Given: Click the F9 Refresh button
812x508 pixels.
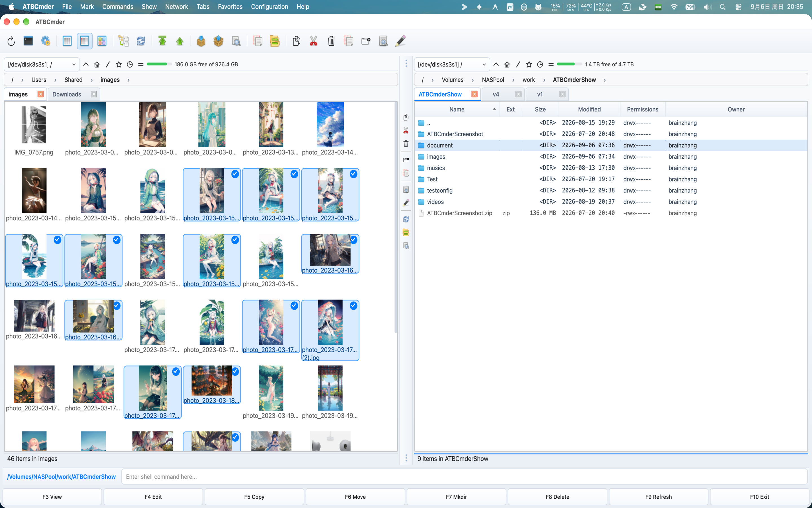Looking at the screenshot, I should coord(658,497).
